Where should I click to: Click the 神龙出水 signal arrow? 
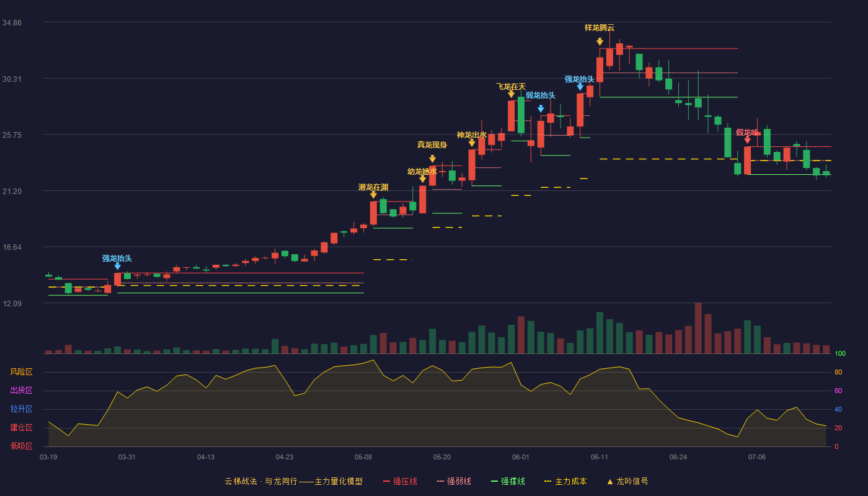pyautogui.click(x=472, y=143)
